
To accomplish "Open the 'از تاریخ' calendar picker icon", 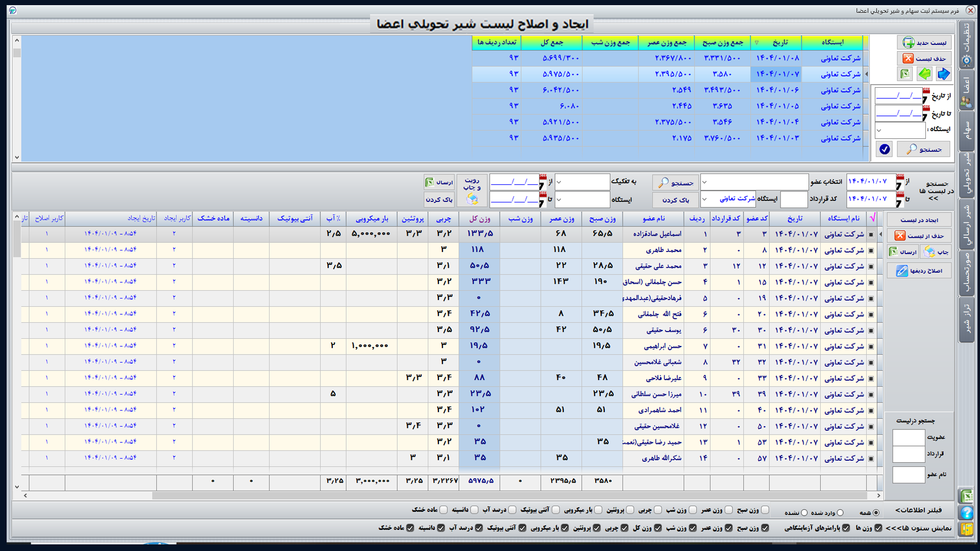I will [x=925, y=96].
